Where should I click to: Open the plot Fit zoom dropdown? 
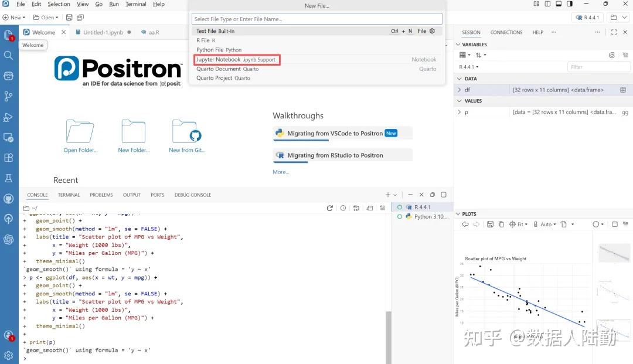click(x=518, y=224)
